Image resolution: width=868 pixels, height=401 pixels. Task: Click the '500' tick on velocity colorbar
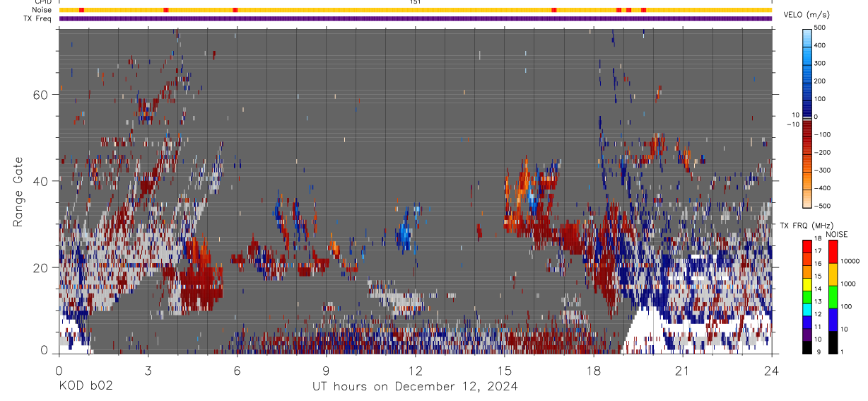820,28
